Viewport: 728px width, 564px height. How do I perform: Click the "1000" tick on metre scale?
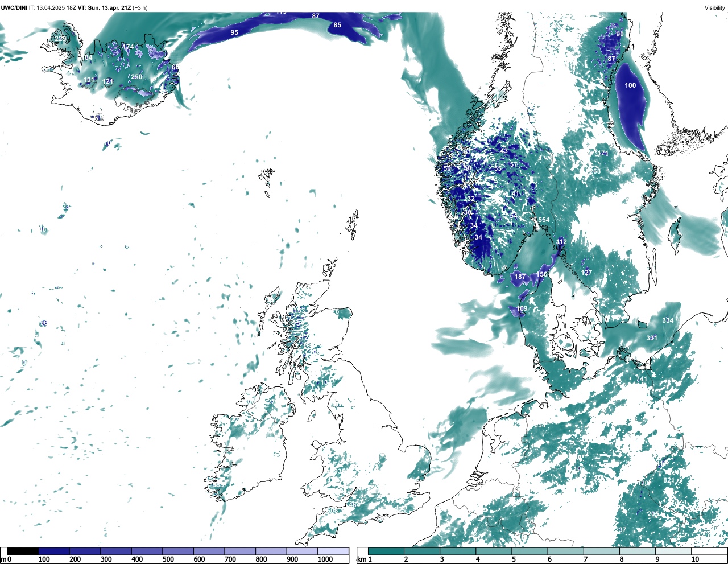pyautogui.click(x=325, y=559)
